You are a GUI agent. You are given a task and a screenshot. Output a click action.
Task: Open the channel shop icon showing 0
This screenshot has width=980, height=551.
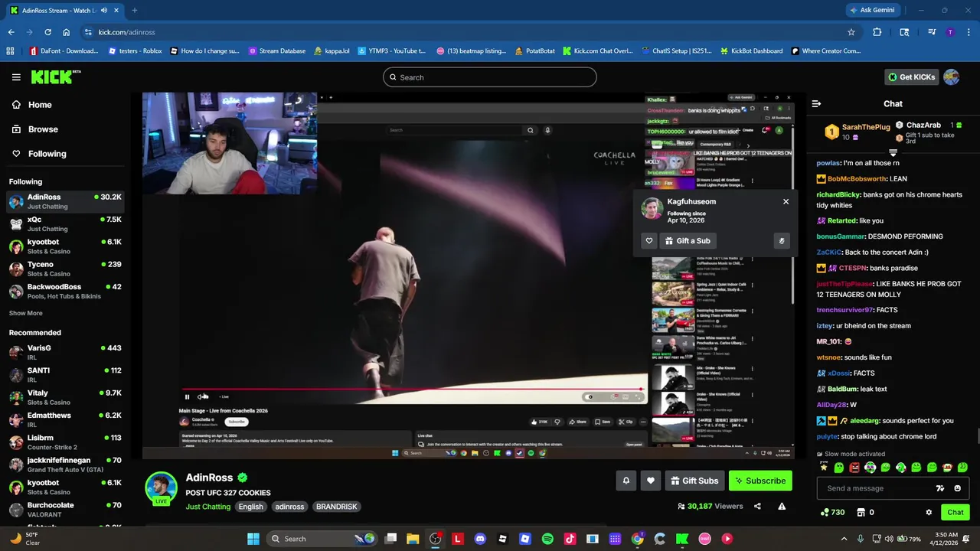point(865,512)
